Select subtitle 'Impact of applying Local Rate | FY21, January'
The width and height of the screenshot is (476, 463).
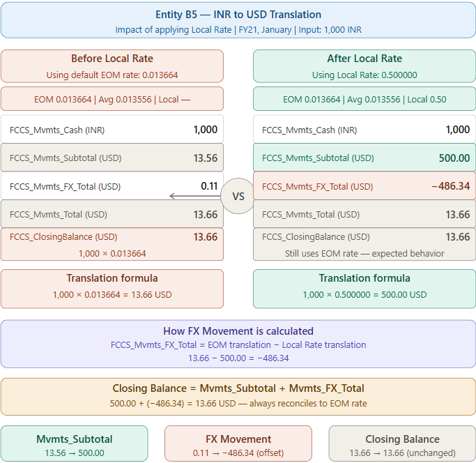tap(203, 30)
